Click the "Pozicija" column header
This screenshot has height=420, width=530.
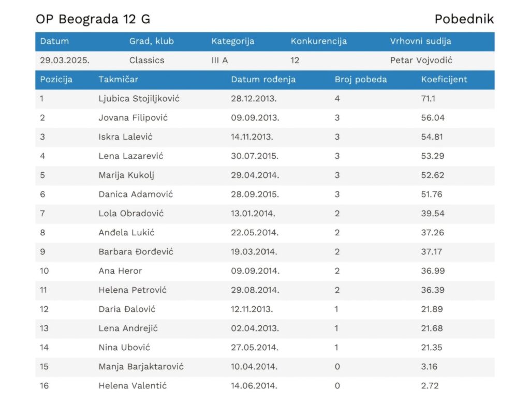click(56, 80)
